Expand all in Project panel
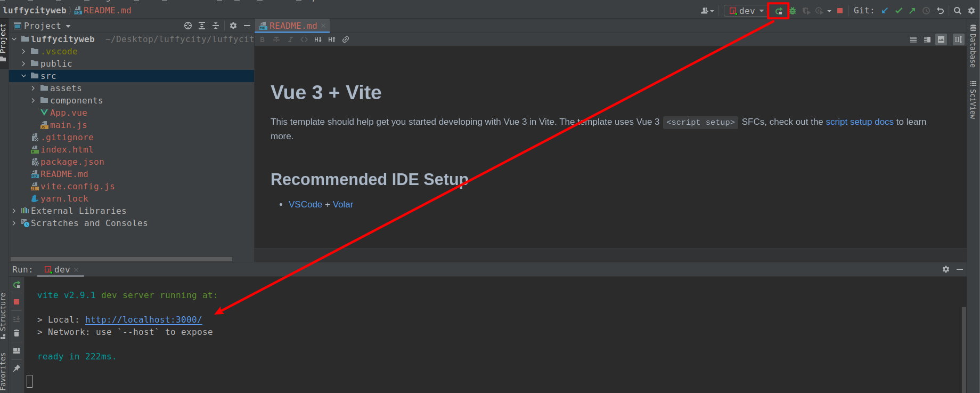 (202, 26)
